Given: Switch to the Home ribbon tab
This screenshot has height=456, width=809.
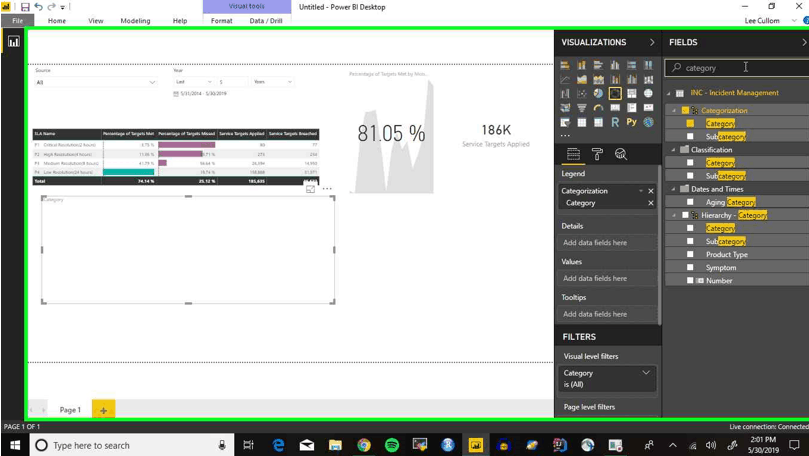Looking at the screenshot, I should tap(57, 21).
